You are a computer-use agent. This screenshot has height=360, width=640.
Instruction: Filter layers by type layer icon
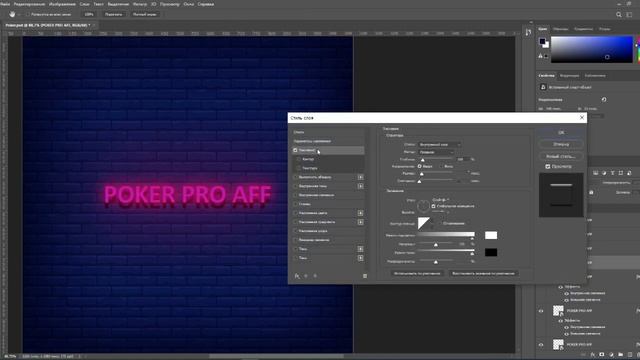coord(612,173)
